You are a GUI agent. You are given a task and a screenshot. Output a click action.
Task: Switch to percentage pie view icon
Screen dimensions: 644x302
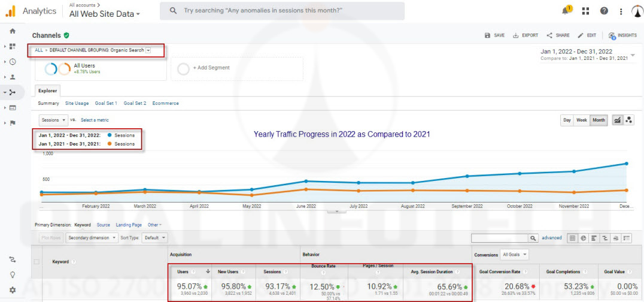point(583,238)
